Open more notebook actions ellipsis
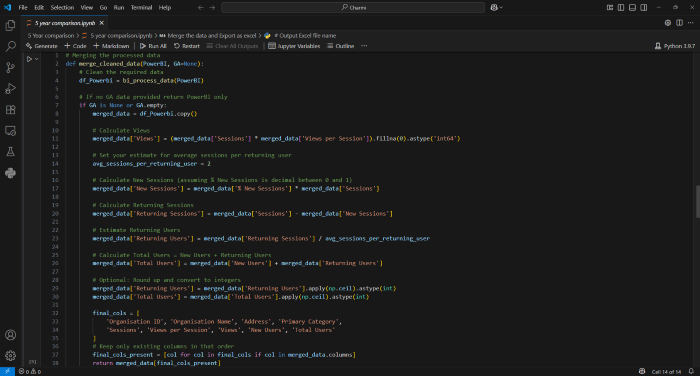This screenshot has height=376, width=700. tap(364, 46)
